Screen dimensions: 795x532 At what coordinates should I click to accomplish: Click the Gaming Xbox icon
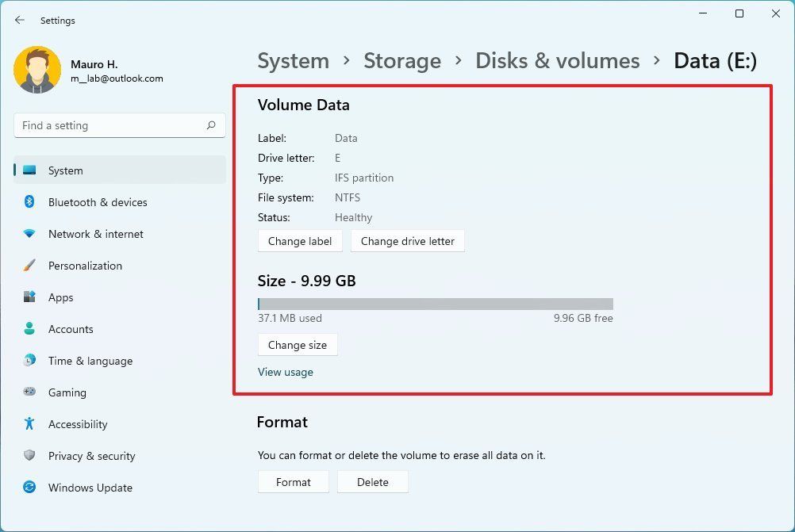[29, 392]
